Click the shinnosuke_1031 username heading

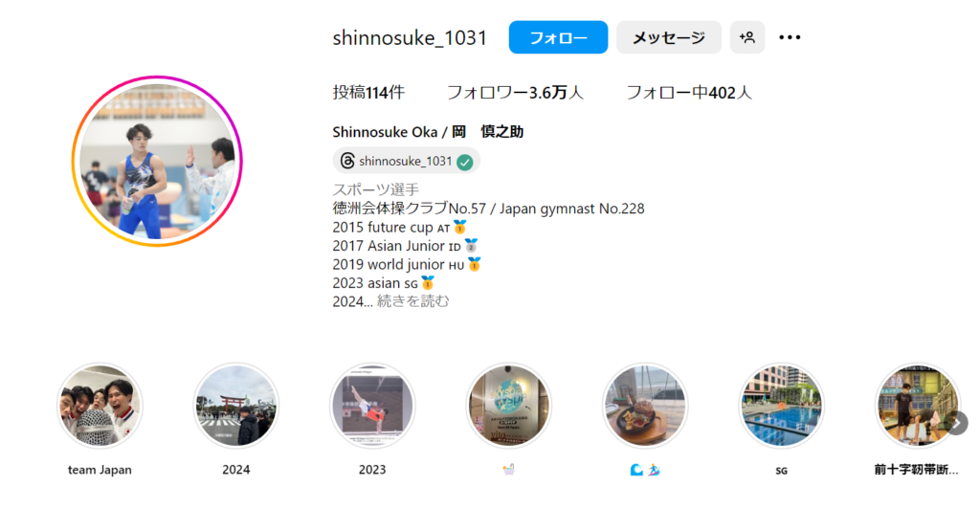coord(410,38)
